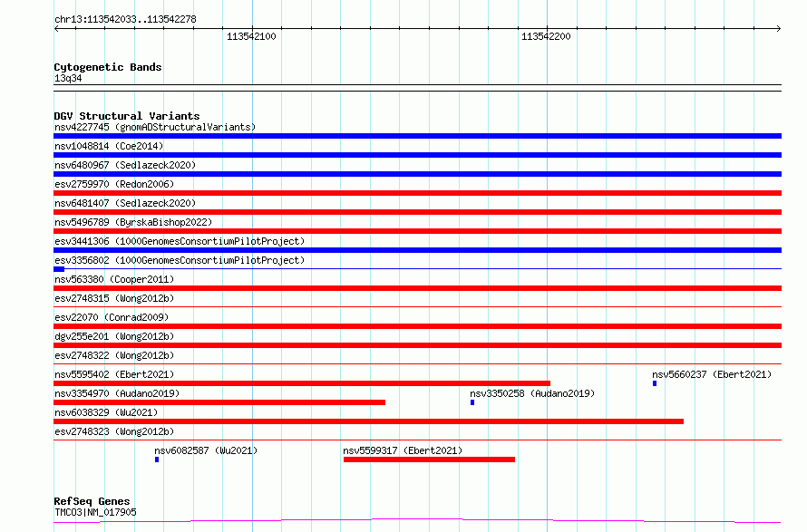Click the Cytogenetic Bands track heading
The image size is (807, 532).
pos(108,67)
